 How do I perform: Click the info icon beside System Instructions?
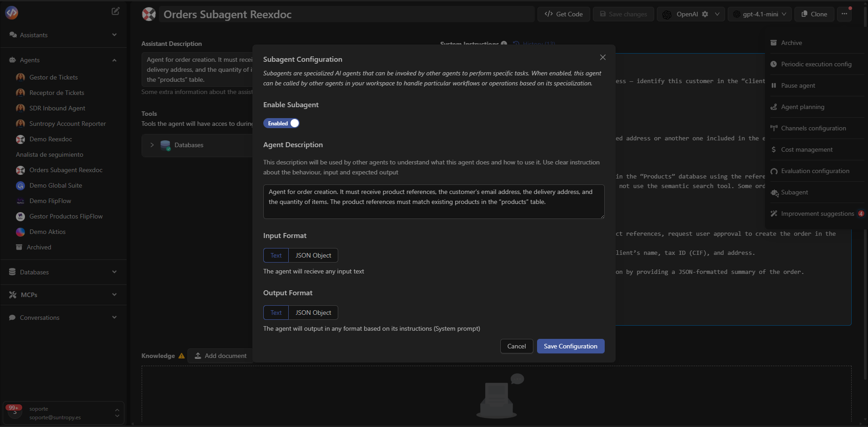pyautogui.click(x=504, y=43)
